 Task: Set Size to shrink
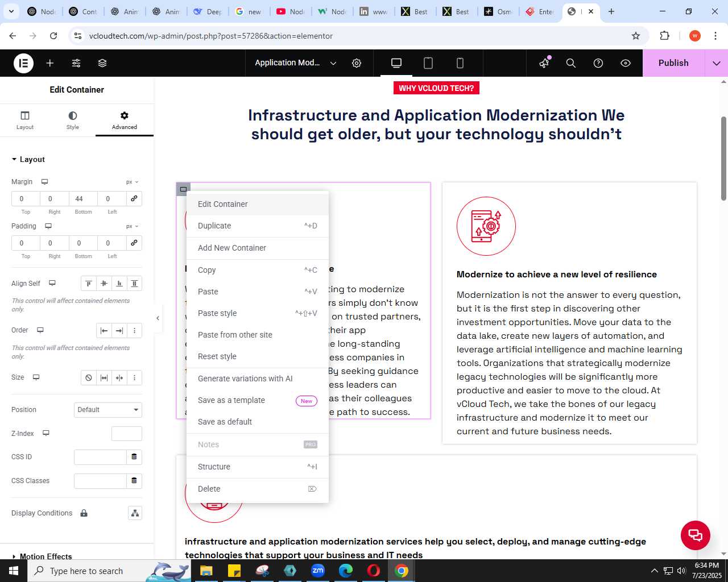click(119, 378)
